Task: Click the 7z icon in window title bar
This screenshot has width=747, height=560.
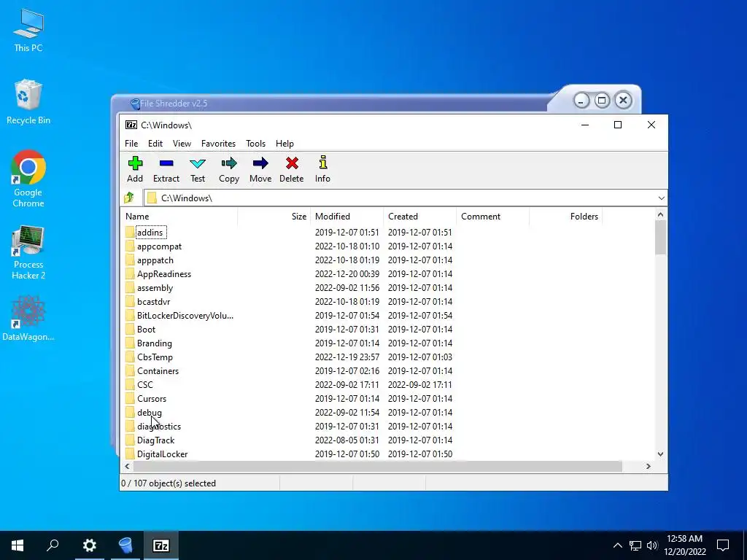Action: [131, 125]
